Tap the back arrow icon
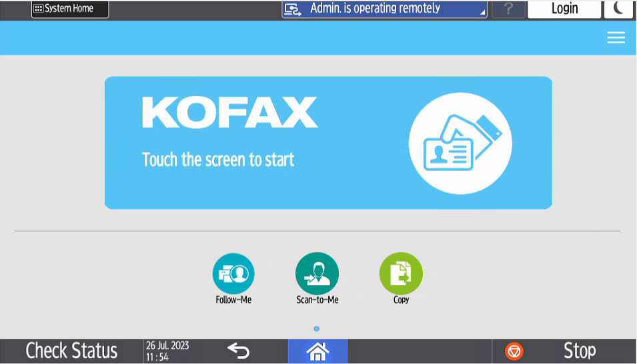 239,351
